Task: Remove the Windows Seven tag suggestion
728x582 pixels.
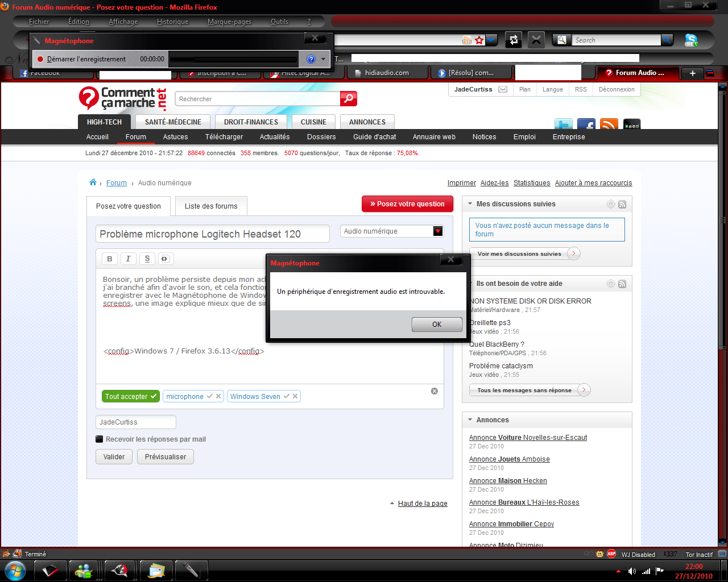Action: point(295,397)
